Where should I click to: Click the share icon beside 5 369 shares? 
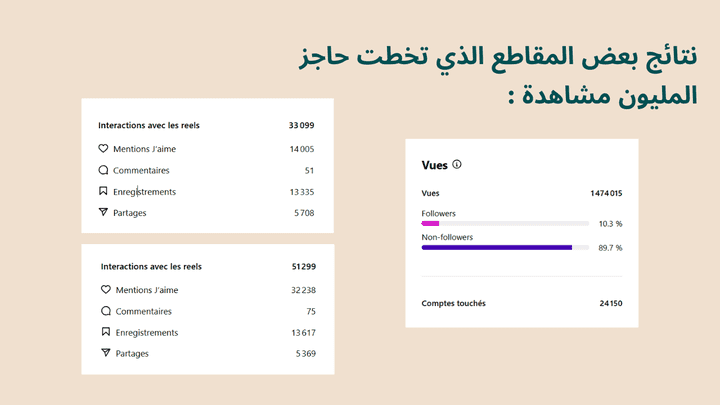coord(106,353)
